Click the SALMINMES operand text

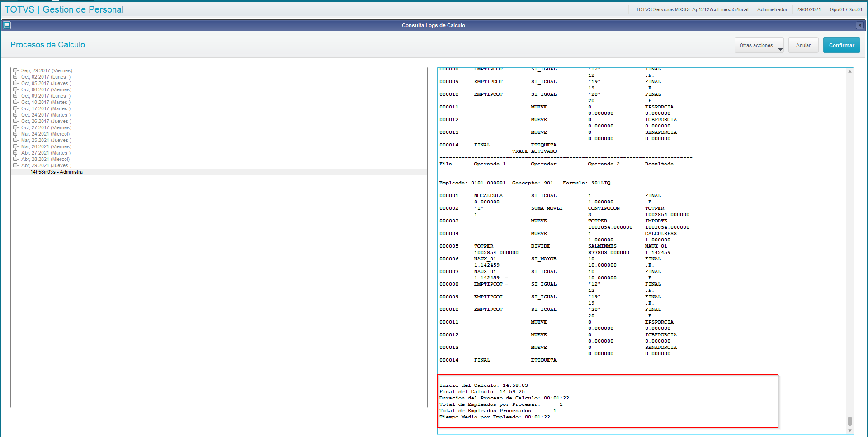pyautogui.click(x=602, y=246)
